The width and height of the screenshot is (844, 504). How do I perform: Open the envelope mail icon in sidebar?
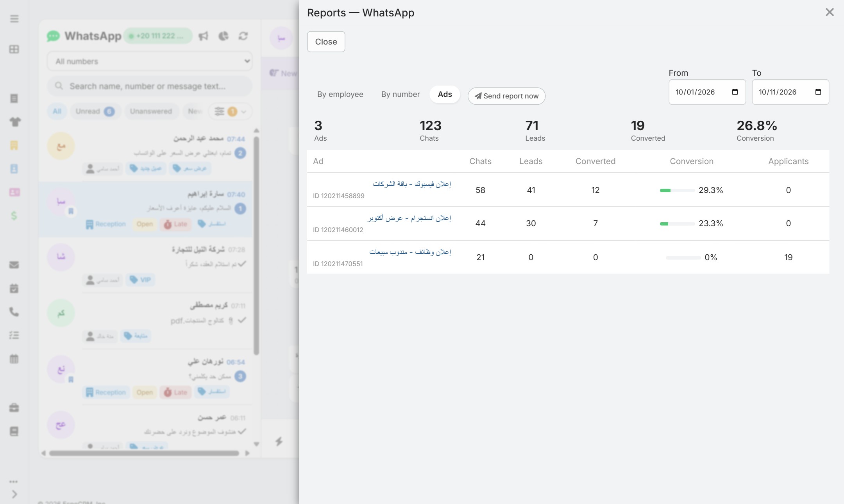click(x=14, y=265)
